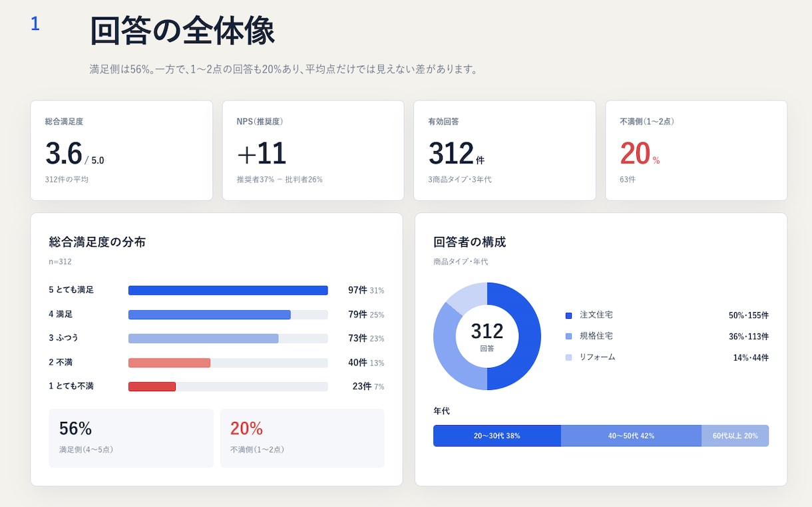Click the 73件 23% value

coord(366,339)
